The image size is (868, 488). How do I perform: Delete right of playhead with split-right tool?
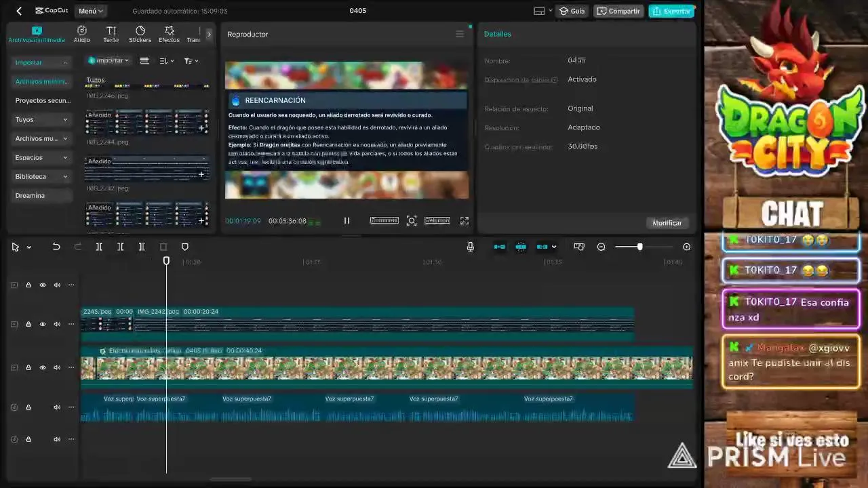click(142, 247)
